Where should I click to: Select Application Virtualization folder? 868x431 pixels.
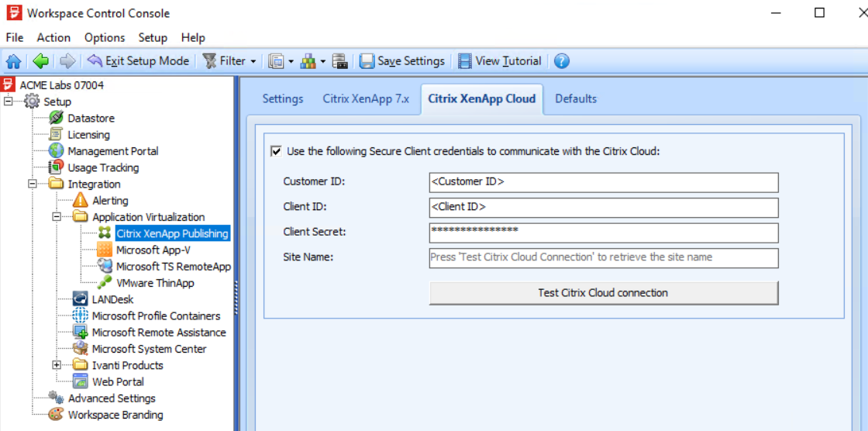[x=148, y=217]
